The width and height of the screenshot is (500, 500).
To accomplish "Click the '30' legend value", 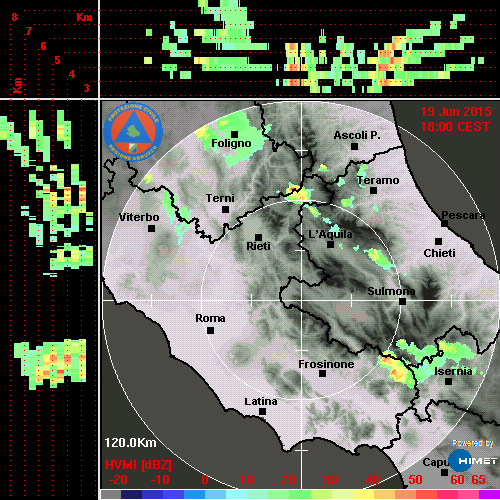I will [331, 480].
